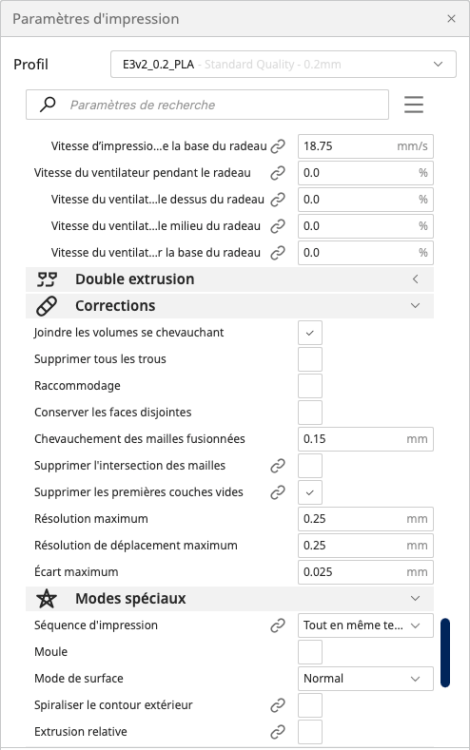Click link icon beside Supprimer l'intersection des mailles
Image resolution: width=470 pixels, height=750 pixels.
(278, 465)
